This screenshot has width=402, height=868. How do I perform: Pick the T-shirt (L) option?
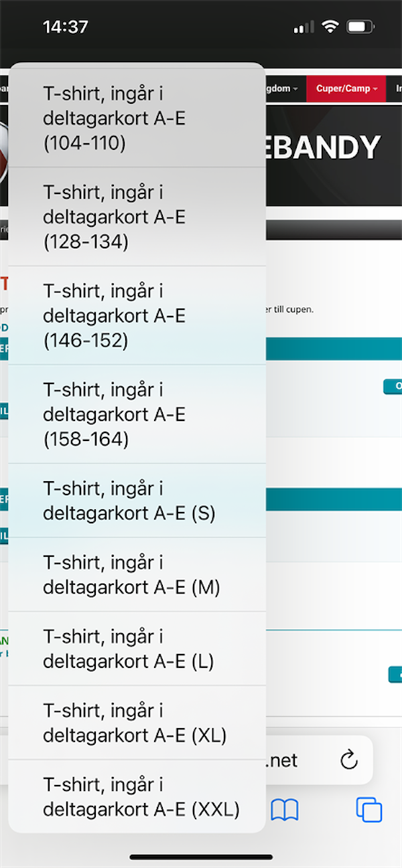[x=137, y=648]
